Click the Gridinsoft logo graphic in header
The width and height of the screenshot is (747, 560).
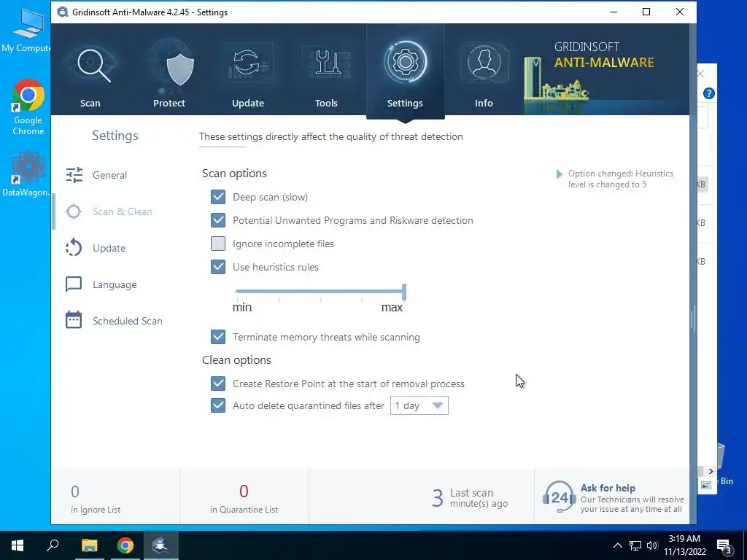[556, 80]
